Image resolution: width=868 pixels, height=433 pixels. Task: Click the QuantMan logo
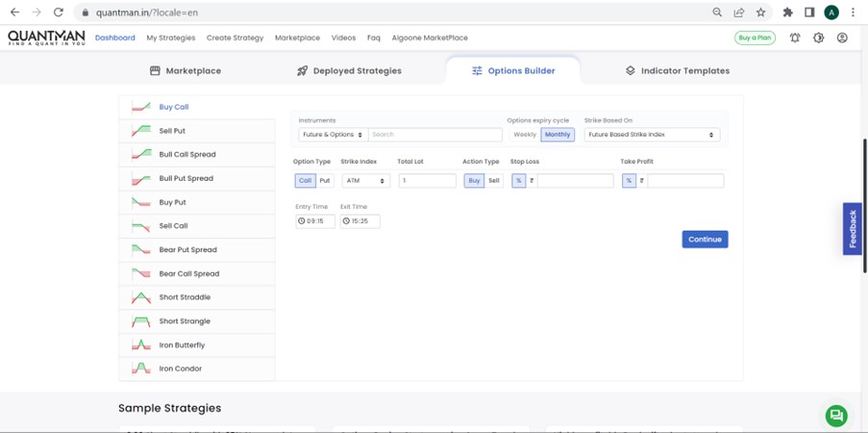point(46,38)
